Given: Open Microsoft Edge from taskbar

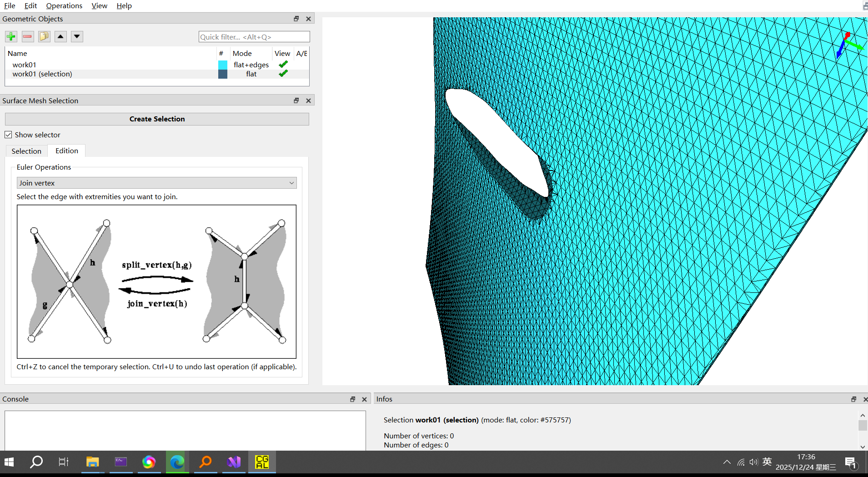Looking at the screenshot, I should [x=177, y=462].
